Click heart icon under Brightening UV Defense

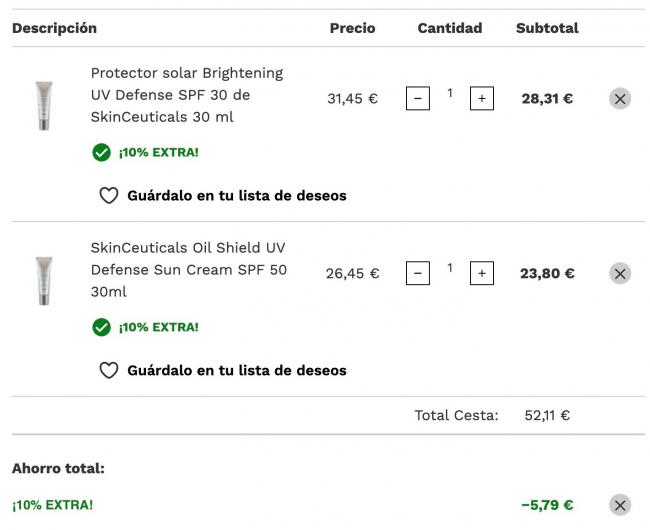(109, 195)
